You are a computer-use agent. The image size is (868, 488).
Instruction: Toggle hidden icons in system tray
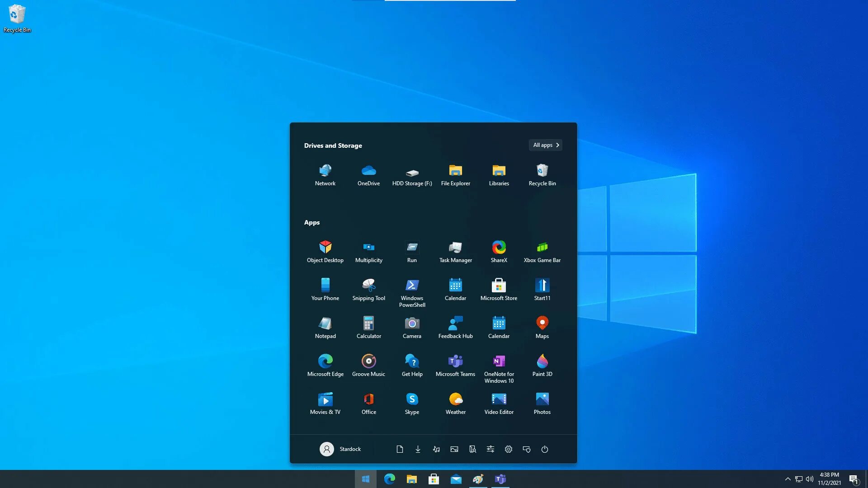click(788, 479)
